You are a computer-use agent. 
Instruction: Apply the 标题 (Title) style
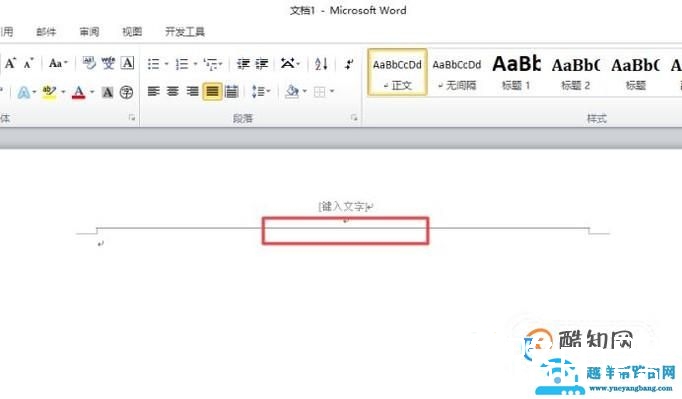click(x=635, y=72)
